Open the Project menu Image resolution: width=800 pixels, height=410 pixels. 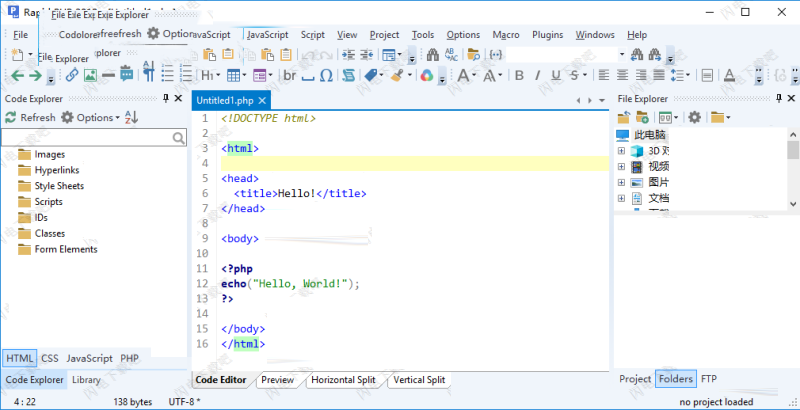(x=384, y=35)
